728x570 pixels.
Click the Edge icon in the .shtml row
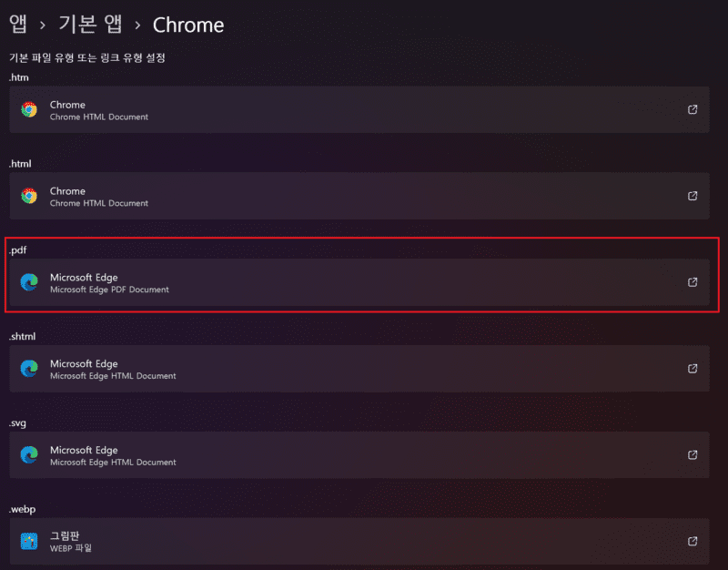click(28, 369)
